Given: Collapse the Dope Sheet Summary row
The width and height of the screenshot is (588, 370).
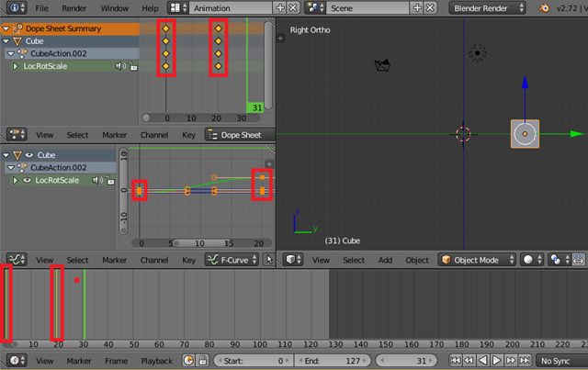Looking at the screenshot, I should click(x=6, y=28).
